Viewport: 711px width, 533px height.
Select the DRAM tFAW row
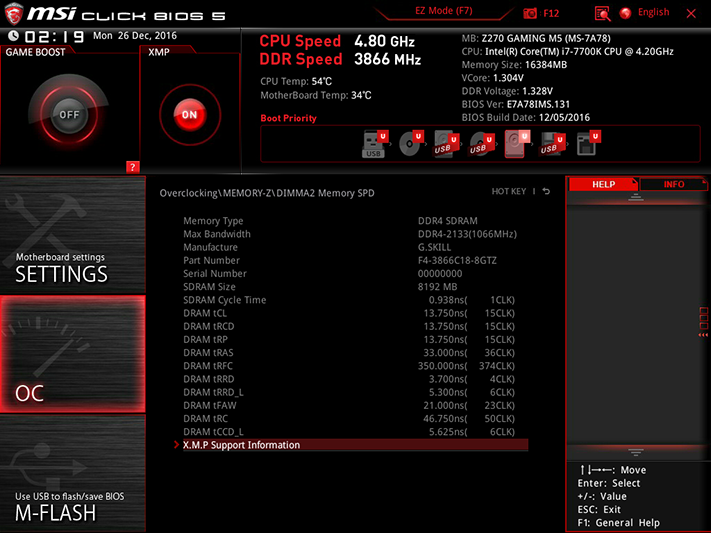351,405
